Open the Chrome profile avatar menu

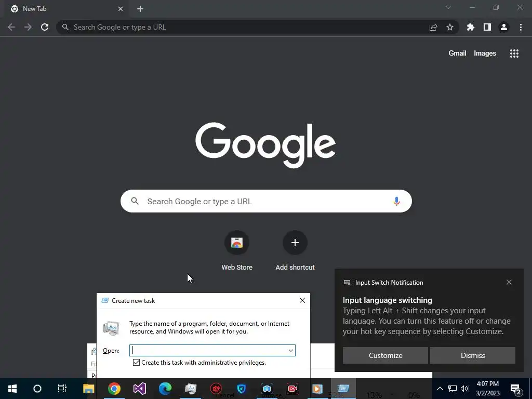pos(504,27)
